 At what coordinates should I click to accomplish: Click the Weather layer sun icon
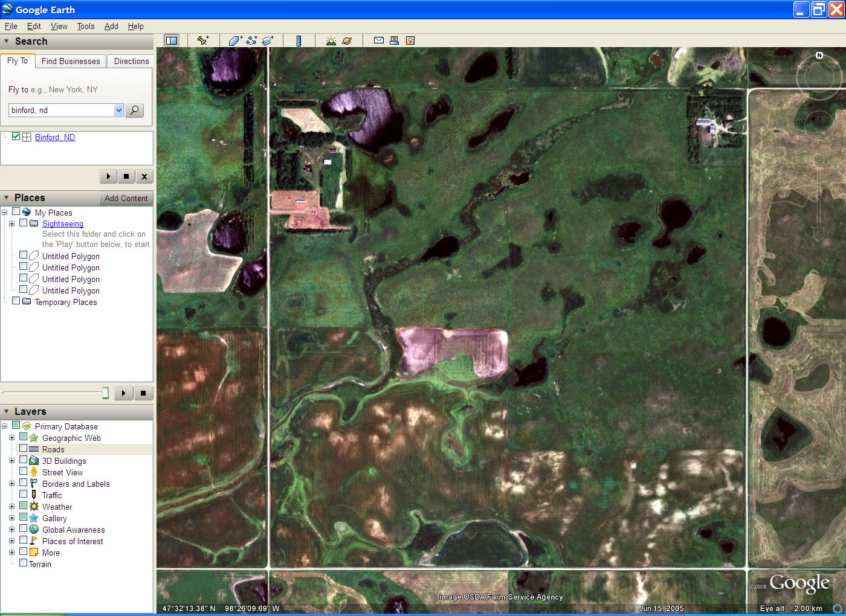(x=34, y=507)
